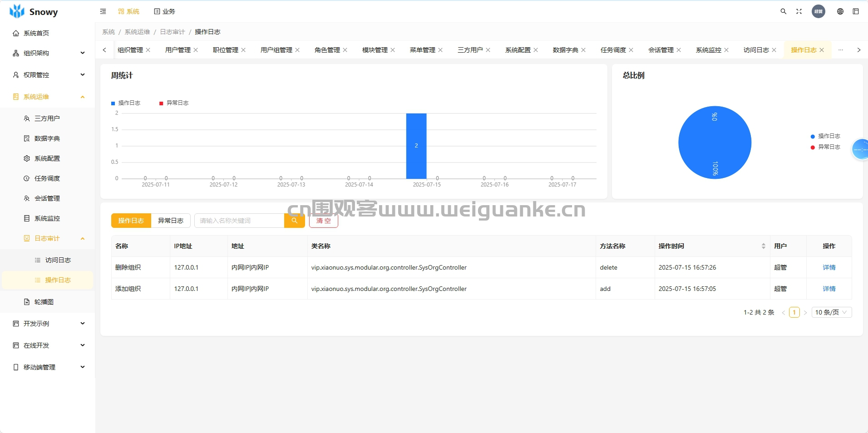Viewport: 868px width, 433px height.
Task: Collapse the 系统运维 menu
Action: (x=47, y=97)
